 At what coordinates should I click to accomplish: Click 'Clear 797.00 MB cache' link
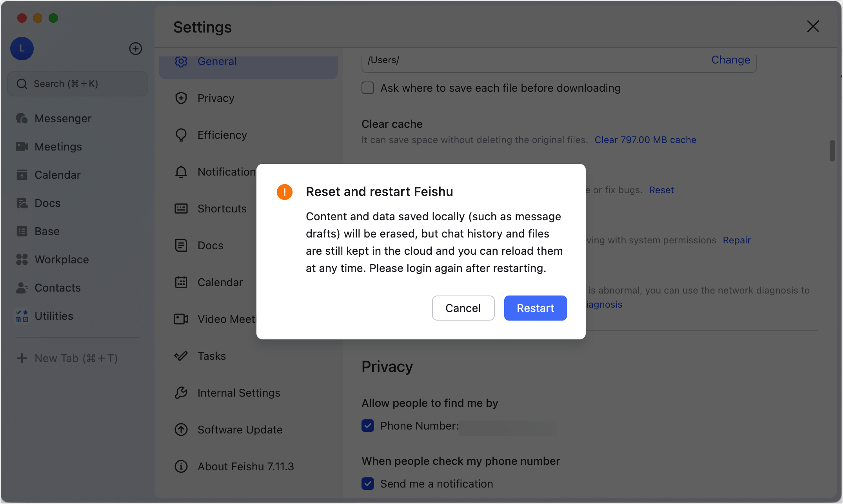click(645, 140)
